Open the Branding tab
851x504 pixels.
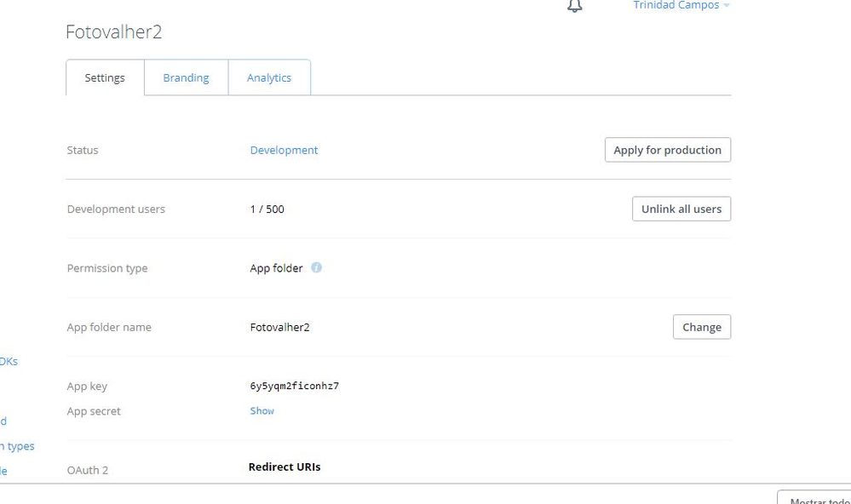point(186,77)
